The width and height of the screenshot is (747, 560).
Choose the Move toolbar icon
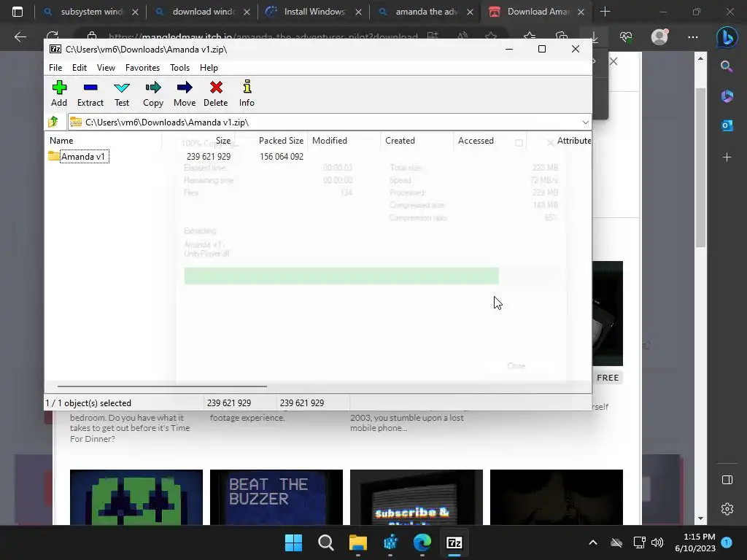[x=185, y=93]
